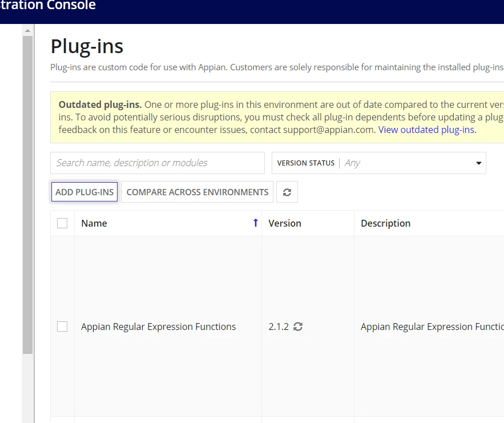The width and height of the screenshot is (504, 423).
Task: Click the Plug-ins page heading
Action: [x=87, y=46]
